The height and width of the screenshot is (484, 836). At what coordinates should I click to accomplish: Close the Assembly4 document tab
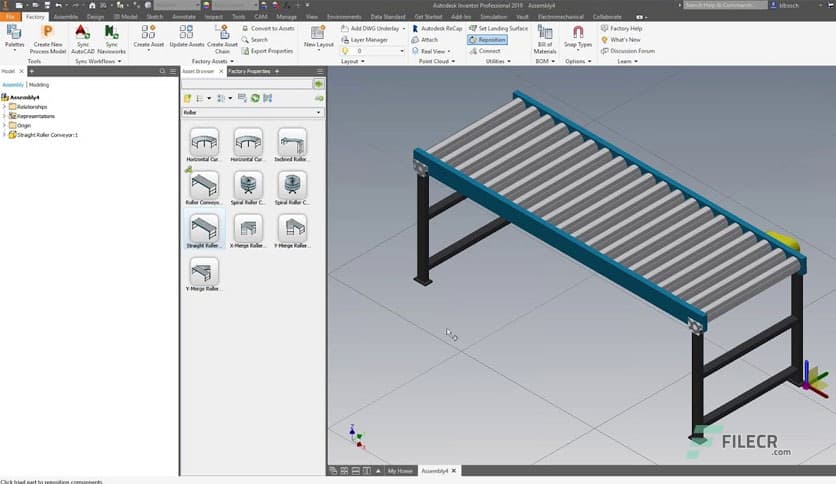454,471
